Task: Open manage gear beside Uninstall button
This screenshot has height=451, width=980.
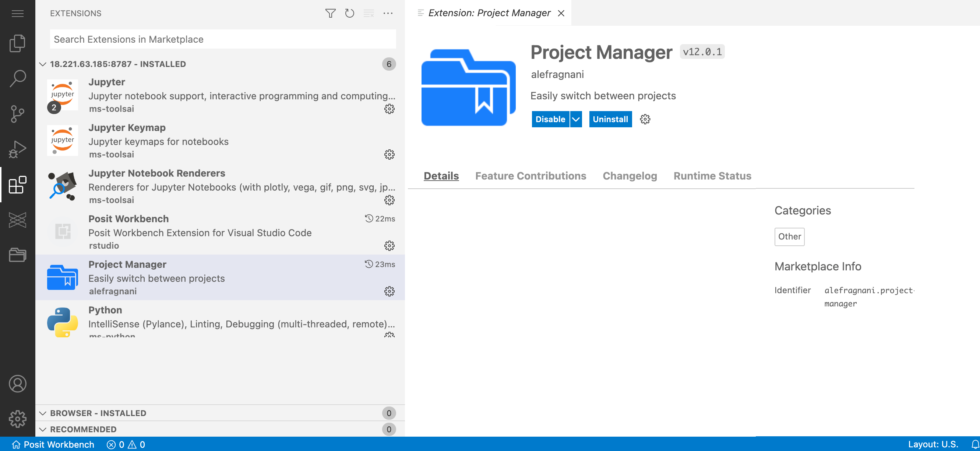Action: 645,119
